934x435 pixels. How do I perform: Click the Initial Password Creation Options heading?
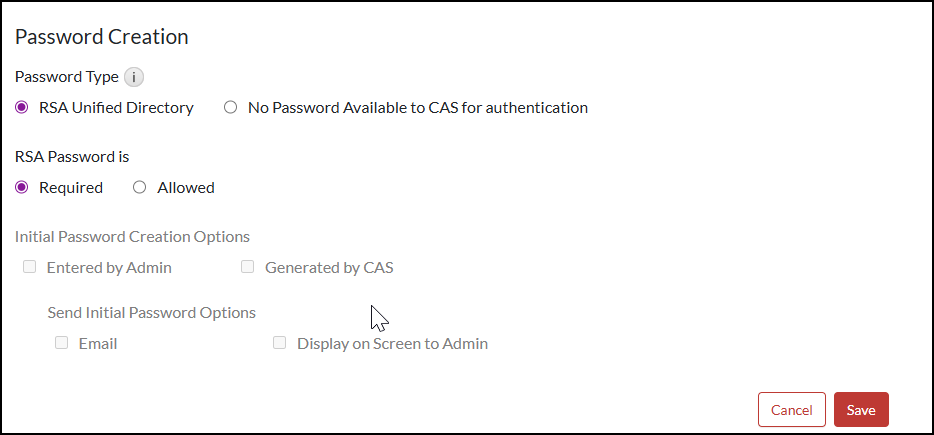pyautogui.click(x=132, y=237)
